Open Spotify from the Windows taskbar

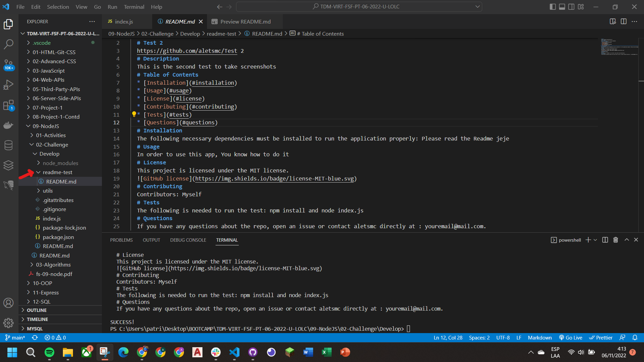click(49, 352)
